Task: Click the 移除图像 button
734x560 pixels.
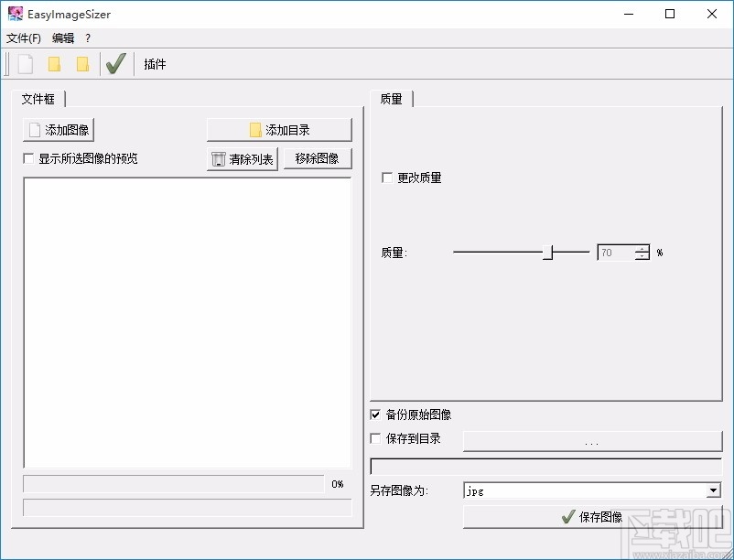Action: pos(317,158)
